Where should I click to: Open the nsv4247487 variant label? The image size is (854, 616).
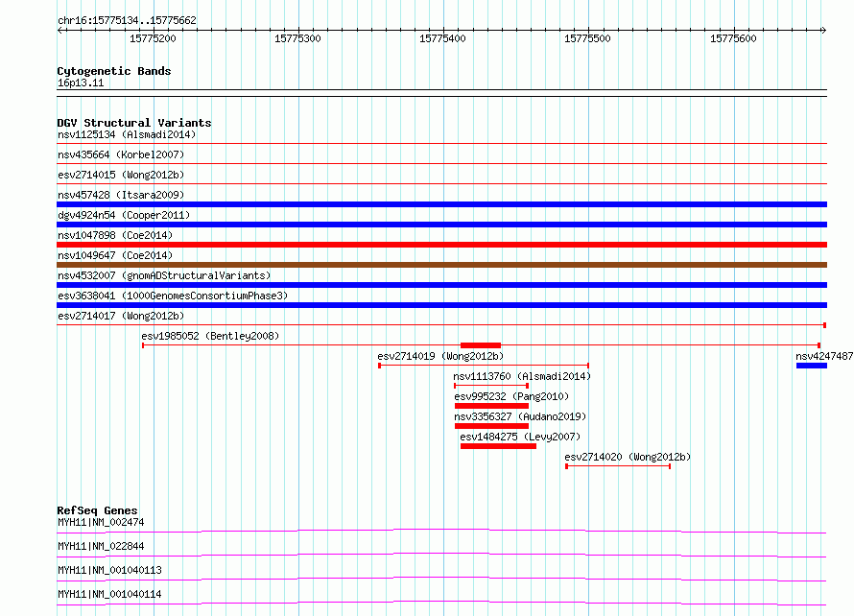824,356
